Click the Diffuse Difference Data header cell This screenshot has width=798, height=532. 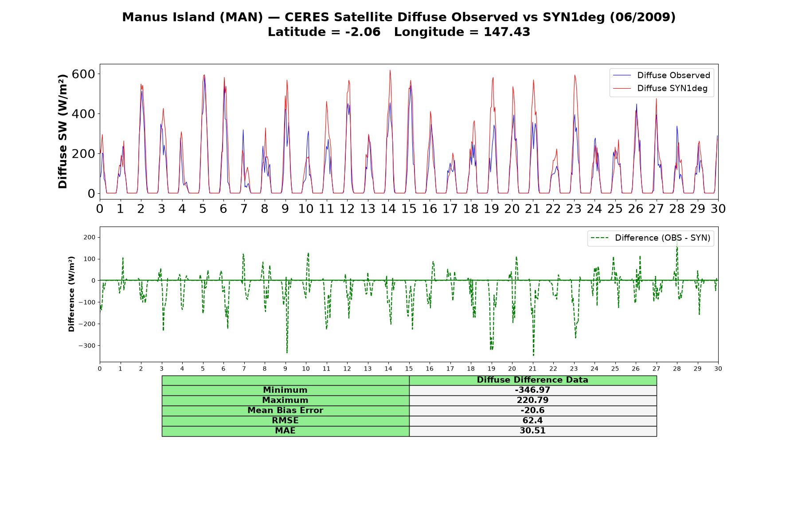(532, 380)
